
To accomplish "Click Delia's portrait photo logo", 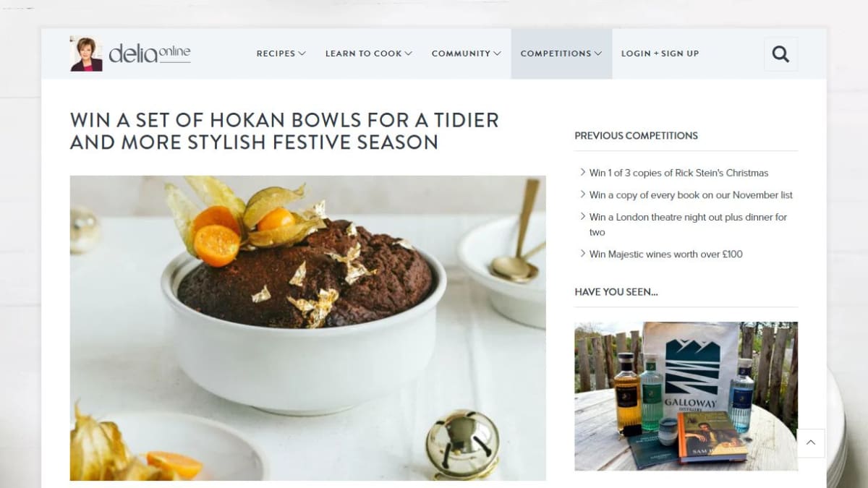I will pyautogui.click(x=86, y=53).
